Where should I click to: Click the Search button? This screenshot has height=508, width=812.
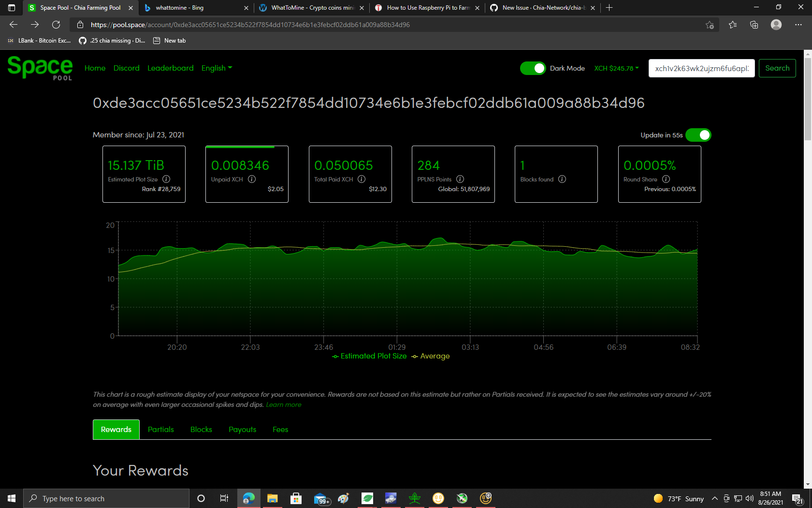pos(777,68)
